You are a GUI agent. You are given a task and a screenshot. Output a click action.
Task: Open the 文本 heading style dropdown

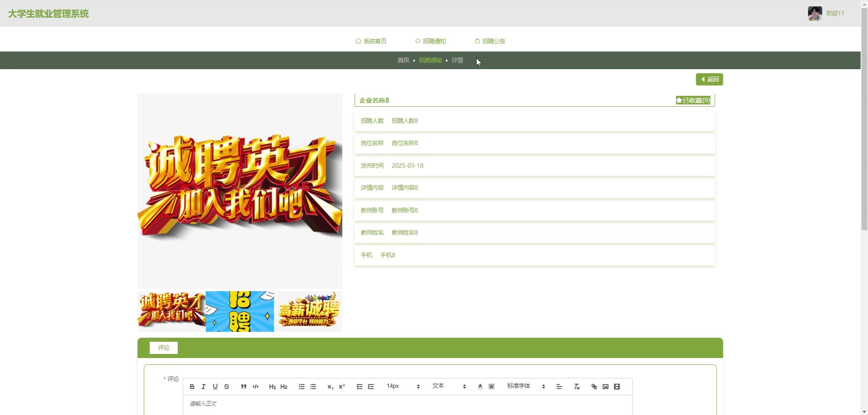coord(448,386)
